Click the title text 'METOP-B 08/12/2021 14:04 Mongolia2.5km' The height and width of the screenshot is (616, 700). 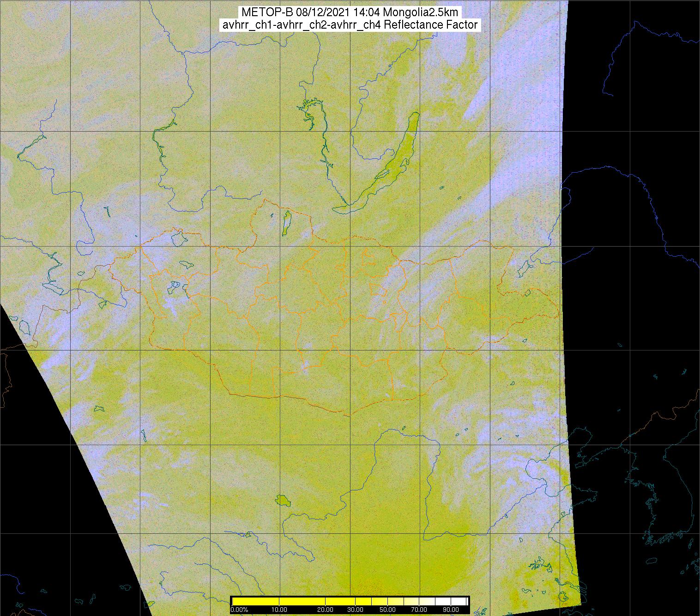[x=349, y=12]
